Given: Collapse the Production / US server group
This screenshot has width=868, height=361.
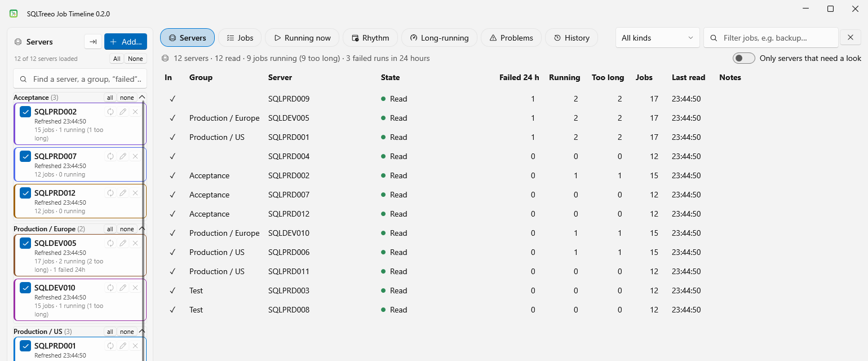Looking at the screenshot, I should click(142, 332).
